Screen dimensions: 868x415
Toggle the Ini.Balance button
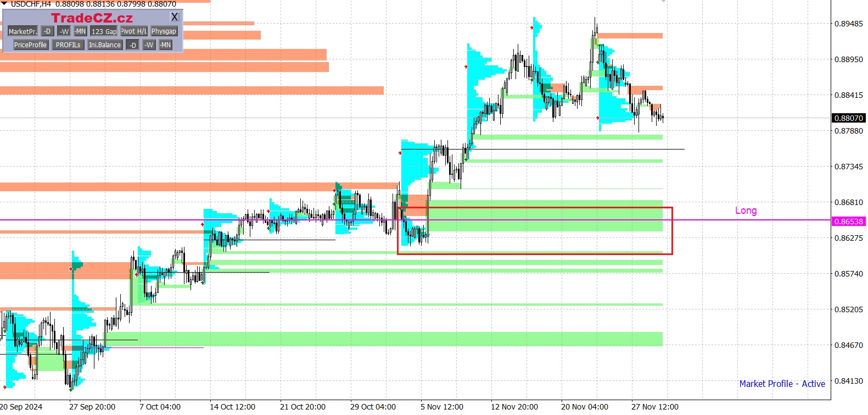click(105, 45)
